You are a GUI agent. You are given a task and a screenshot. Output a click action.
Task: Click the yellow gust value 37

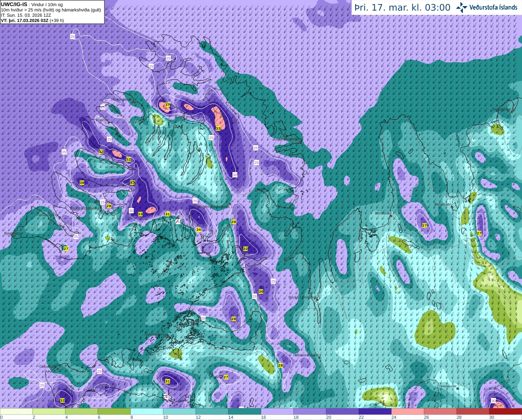coord(167,105)
